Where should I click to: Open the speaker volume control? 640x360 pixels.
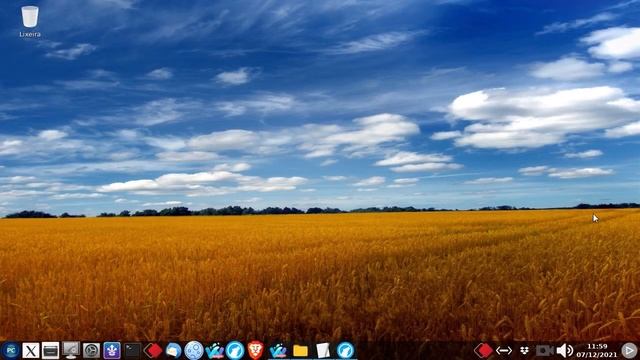(x=565, y=350)
